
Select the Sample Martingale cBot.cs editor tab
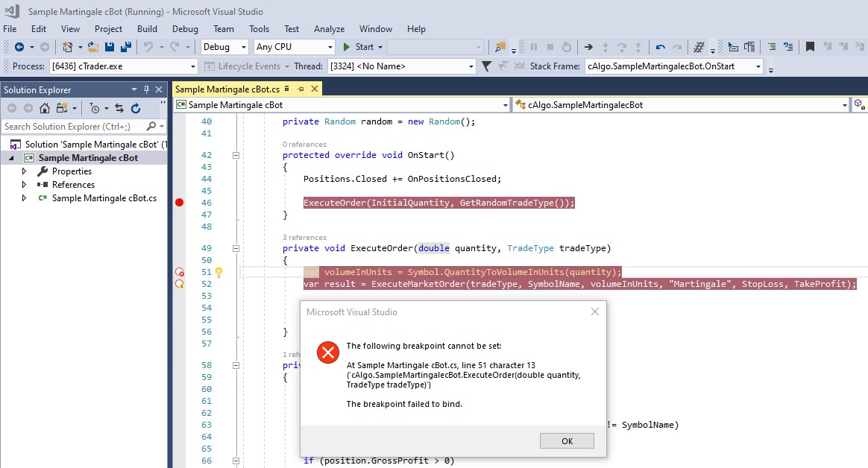tap(227, 89)
